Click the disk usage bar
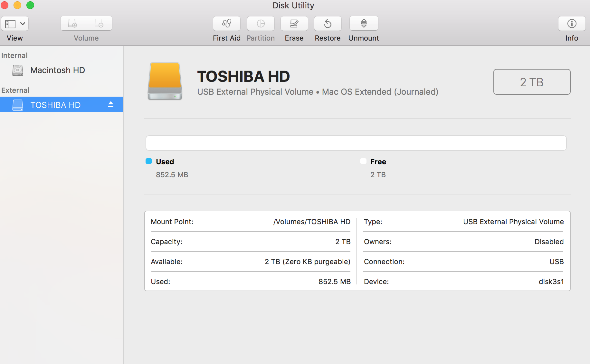This screenshot has width=590, height=364. [x=356, y=143]
